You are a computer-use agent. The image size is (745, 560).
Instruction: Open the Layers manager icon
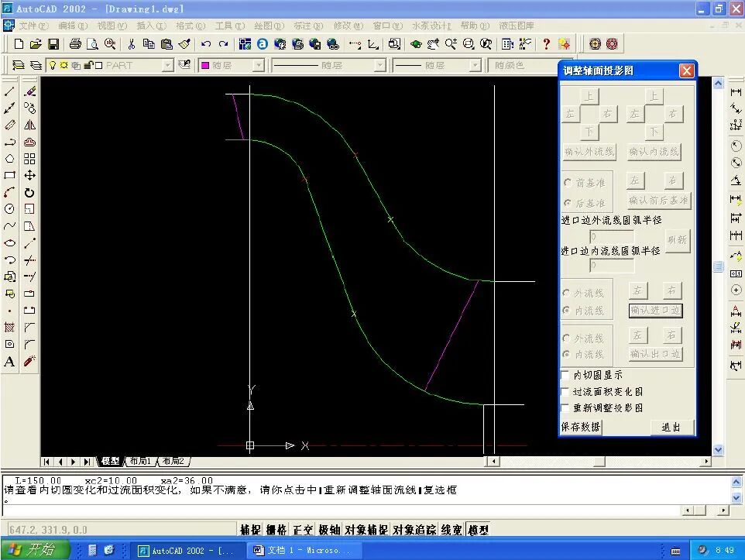(18, 65)
